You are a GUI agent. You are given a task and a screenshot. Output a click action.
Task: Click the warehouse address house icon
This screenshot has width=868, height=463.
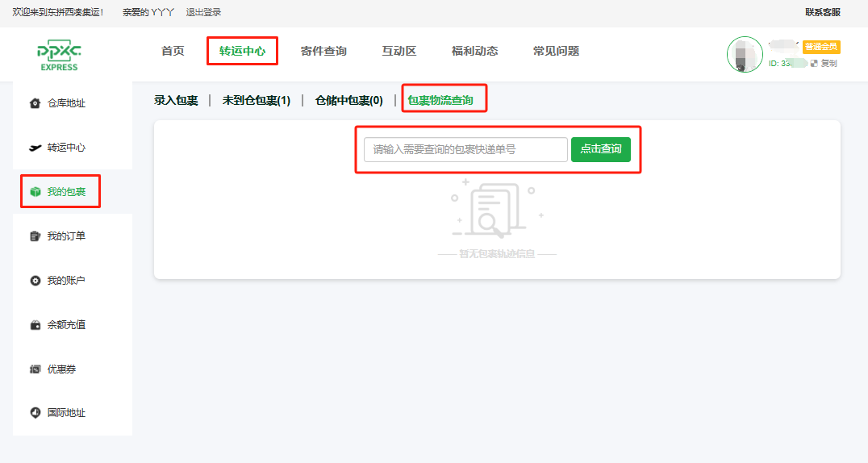point(35,103)
